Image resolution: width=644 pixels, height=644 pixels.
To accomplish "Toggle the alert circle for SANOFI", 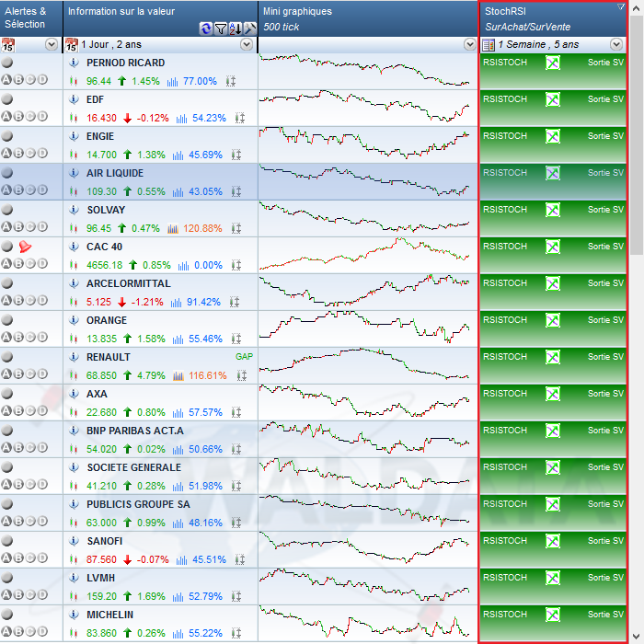I will (7, 541).
